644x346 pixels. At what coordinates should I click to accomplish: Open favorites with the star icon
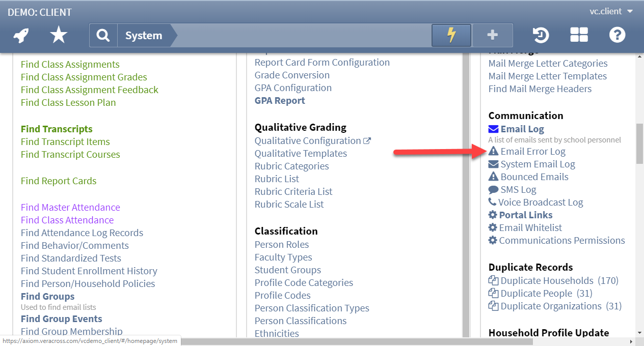tap(59, 36)
